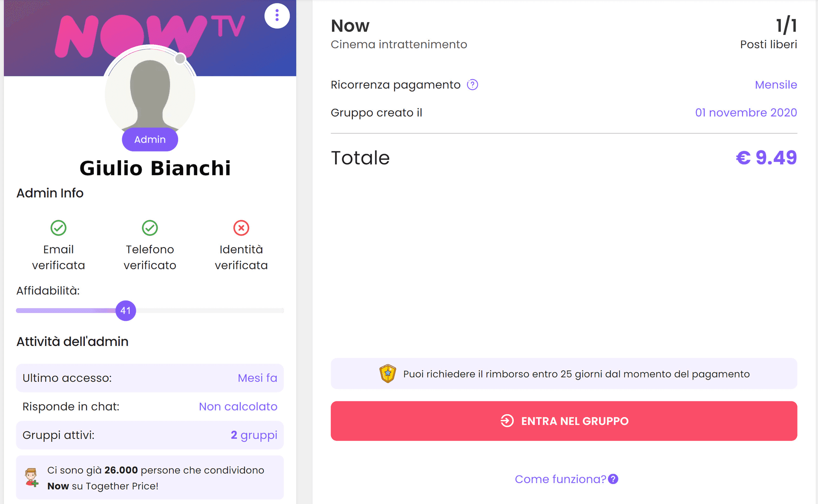Click the admin profile avatar picture
818x504 pixels.
point(150,92)
